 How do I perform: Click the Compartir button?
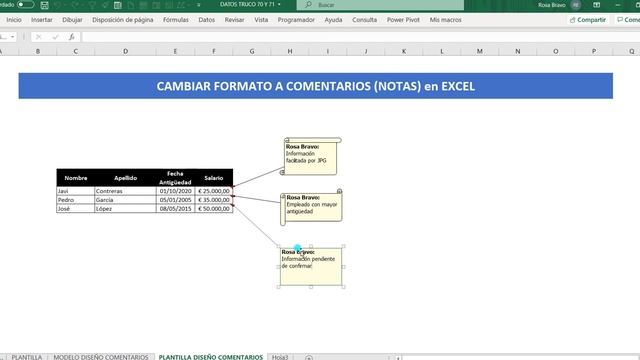coord(588,20)
